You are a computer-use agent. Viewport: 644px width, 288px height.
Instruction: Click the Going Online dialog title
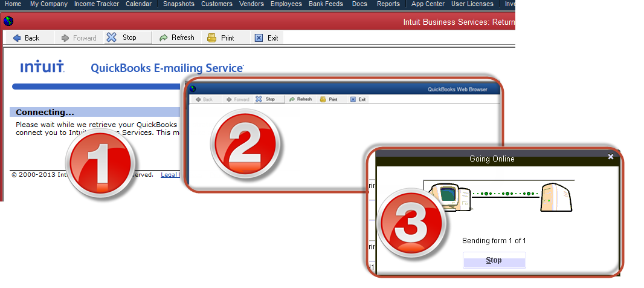point(492,159)
